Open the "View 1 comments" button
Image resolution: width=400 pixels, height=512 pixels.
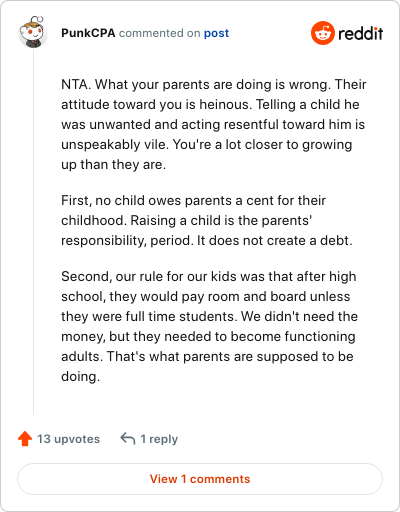click(200, 479)
